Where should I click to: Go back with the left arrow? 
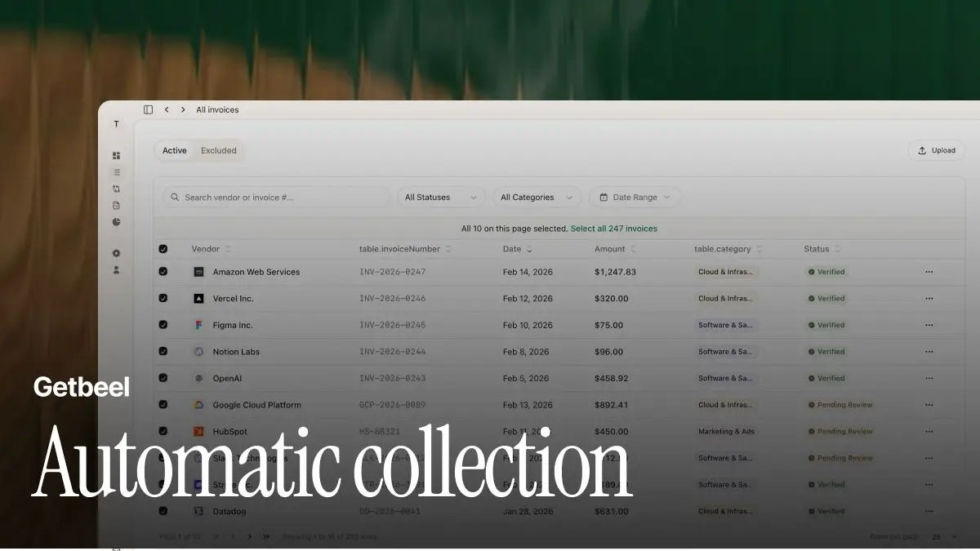[x=167, y=109]
